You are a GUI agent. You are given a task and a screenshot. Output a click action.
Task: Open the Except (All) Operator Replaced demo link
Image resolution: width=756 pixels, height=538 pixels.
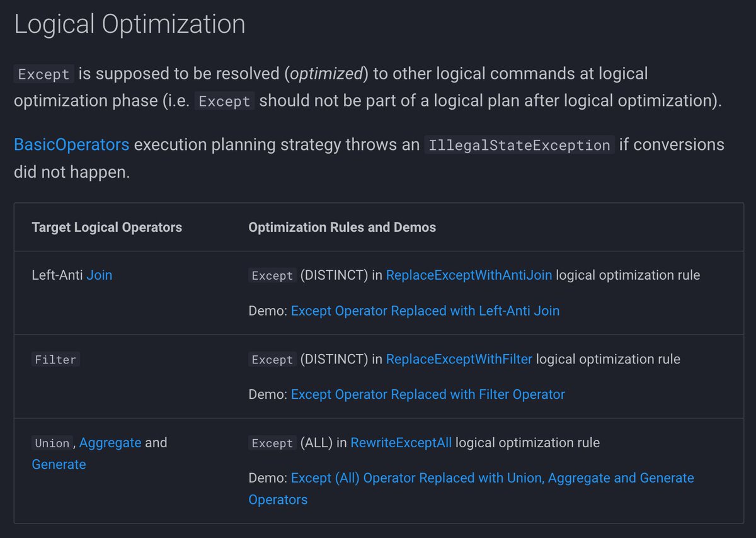[x=492, y=478]
